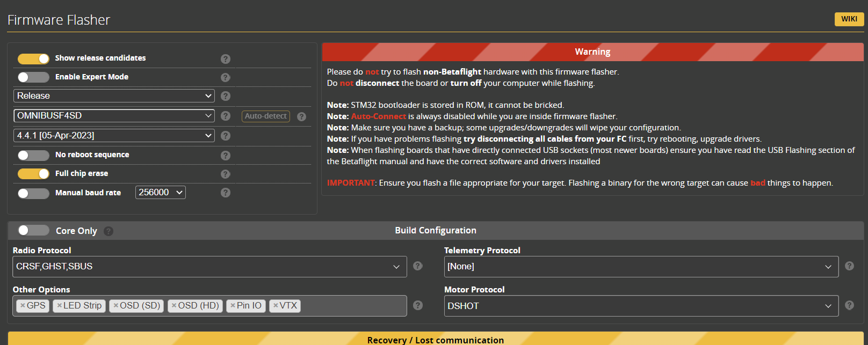
Task: Enable Expert Mode toggle
Action: point(33,77)
